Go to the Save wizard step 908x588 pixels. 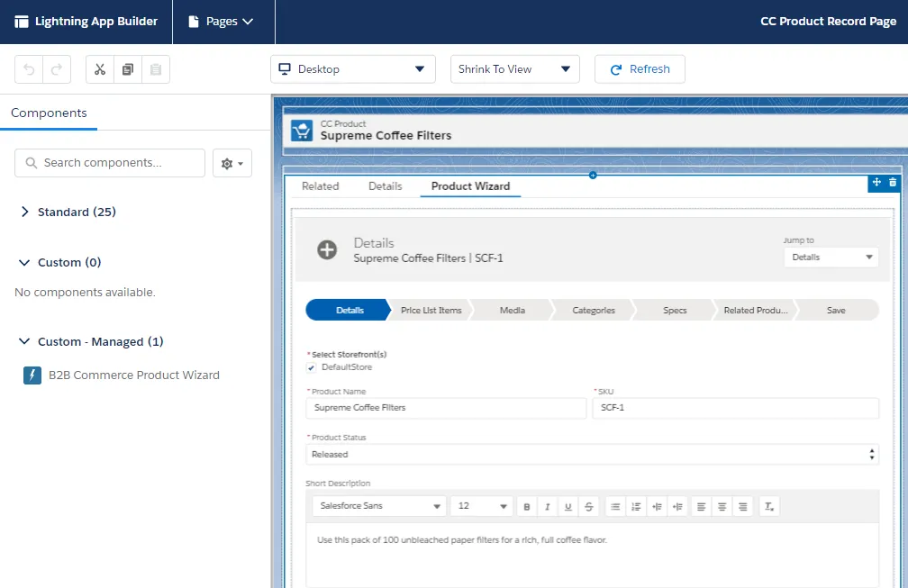[x=837, y=310]
